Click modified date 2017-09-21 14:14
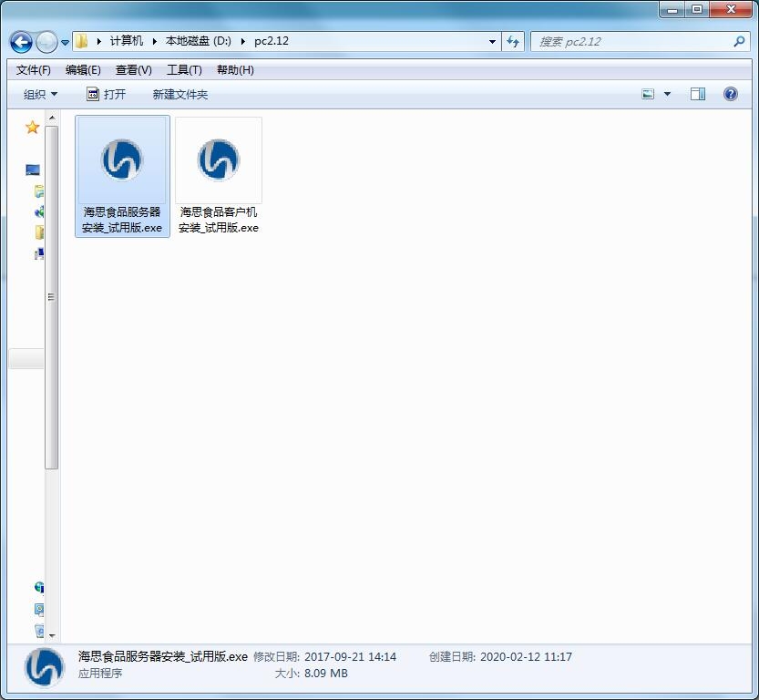Viewport: 759px width, 700px height. 350,657
